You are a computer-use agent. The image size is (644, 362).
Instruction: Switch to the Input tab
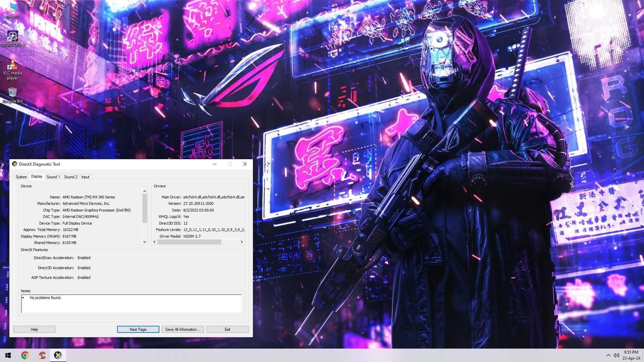pyautogui.click(x=85, y=177)
